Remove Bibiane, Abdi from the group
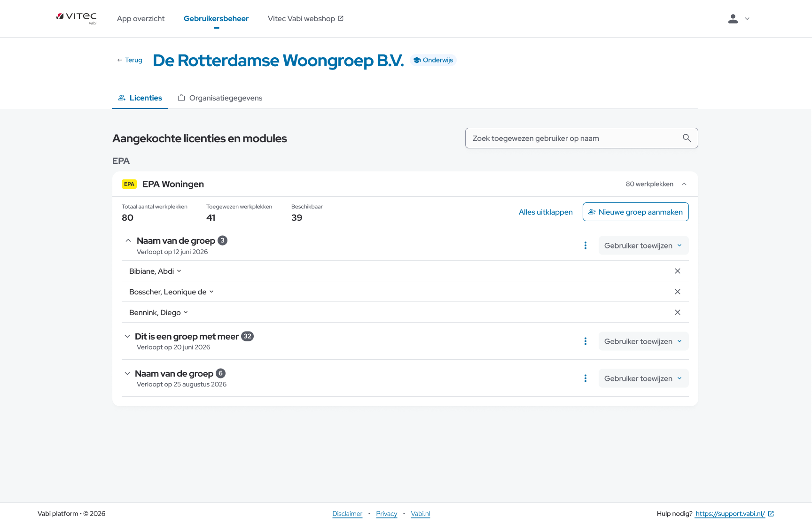The height and width of the screenshot is (525, 812). click(678, 271)
